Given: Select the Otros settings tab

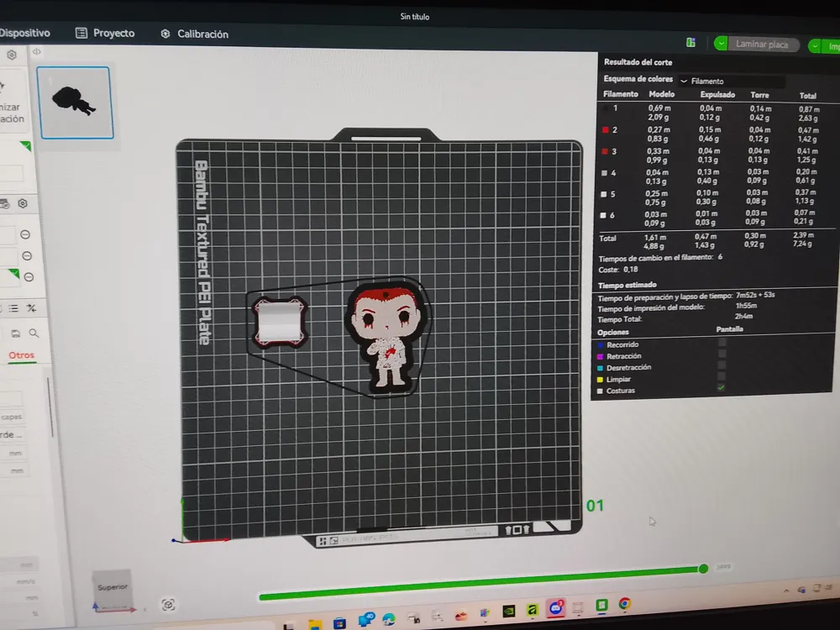Looking at the screenshot, I should tap(22, 355).
